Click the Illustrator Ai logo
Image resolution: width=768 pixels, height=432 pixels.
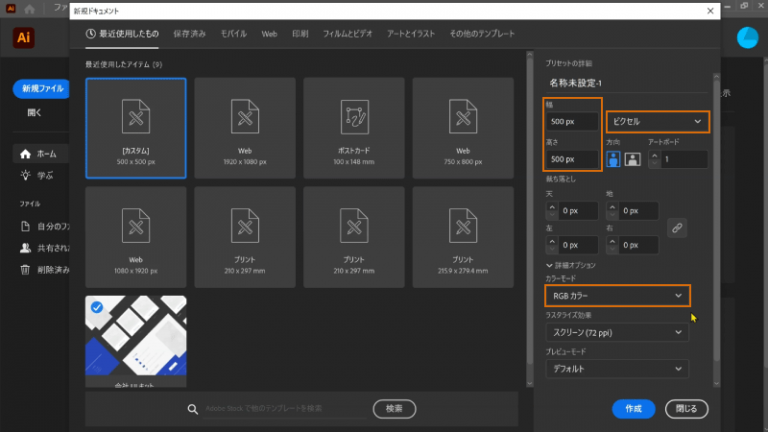pyautogui.click(x=24, y=38)
